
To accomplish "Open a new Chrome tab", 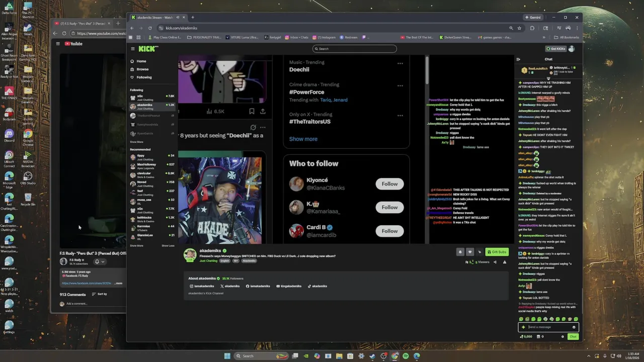I will tap(192, 17).
